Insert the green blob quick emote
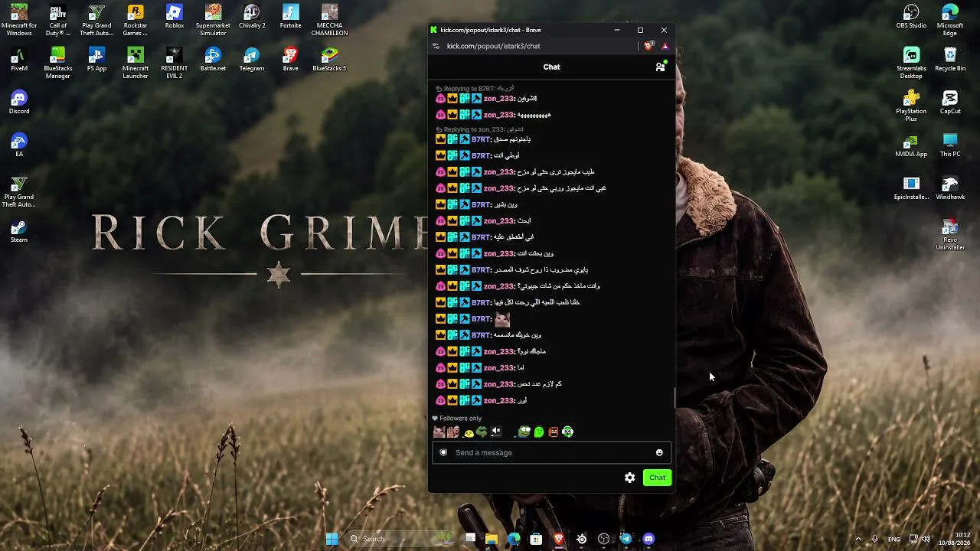Screen dimensions: 980x551 coord(539,432)
